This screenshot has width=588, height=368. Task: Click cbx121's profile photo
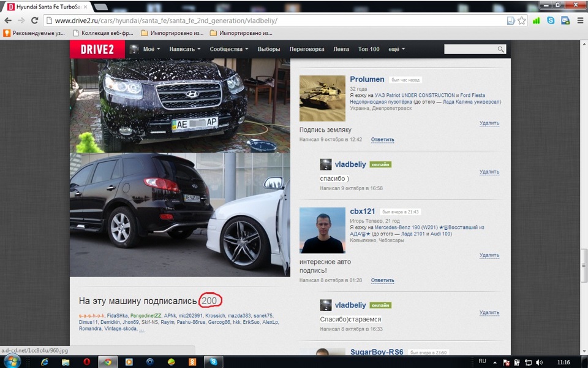pos(322,230)
